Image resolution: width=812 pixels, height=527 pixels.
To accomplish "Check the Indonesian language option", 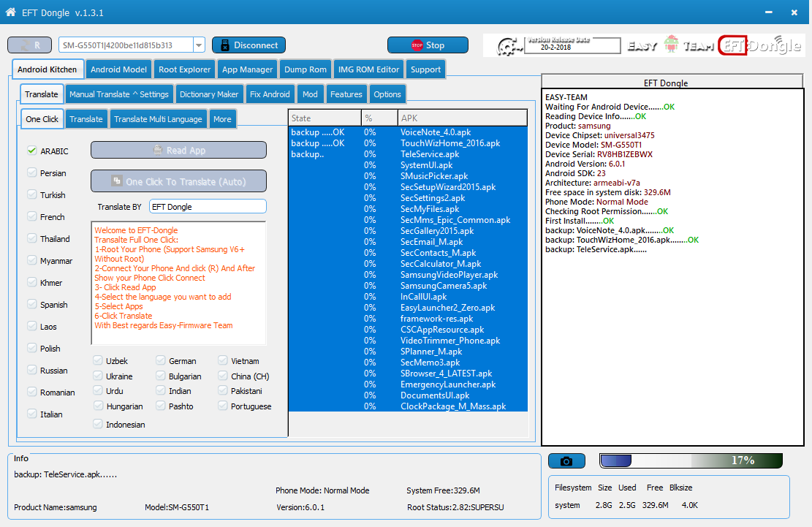I will click(x=98, y=424).
